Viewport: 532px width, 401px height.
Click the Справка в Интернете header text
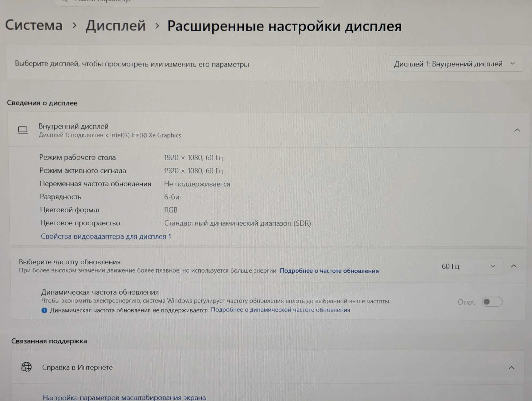point(77,367)
